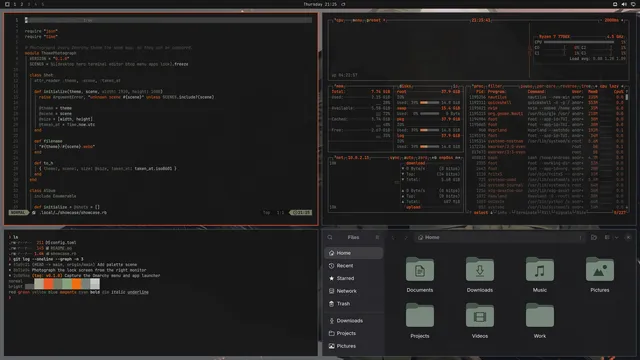This screenshot has height=360, width=640.
Task: Click the 2000ms update interval in btop
Action: (x=611, y=20)
